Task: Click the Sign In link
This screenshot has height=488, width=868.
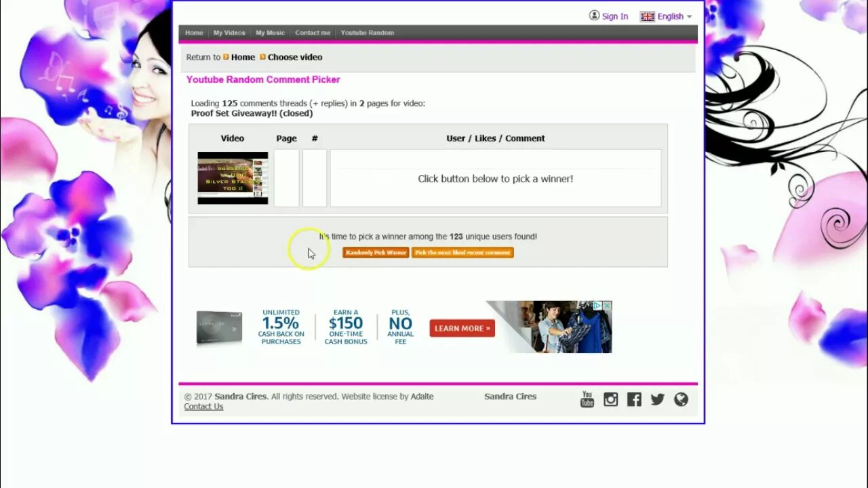Action: [x=615, y=16]
